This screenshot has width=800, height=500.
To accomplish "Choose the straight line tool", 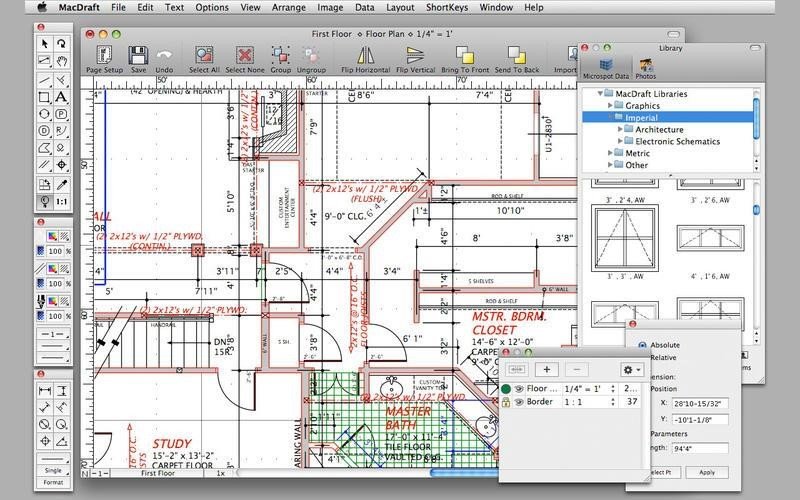I will tap(45, 79).
